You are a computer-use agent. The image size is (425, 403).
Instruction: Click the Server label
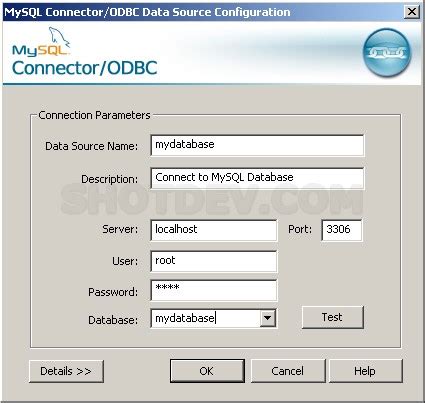click(120, 229)
